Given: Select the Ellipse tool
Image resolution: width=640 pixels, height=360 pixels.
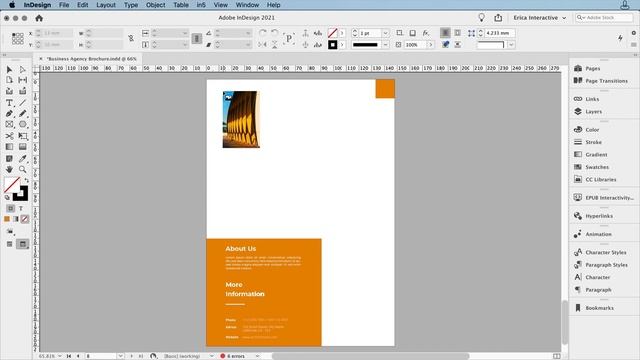Looking at the screenshot, I should coord(22,124).
